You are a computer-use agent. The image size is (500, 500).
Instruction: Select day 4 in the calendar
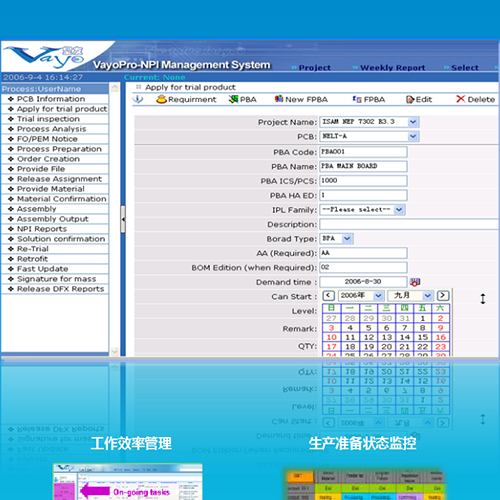coord(350,328)
